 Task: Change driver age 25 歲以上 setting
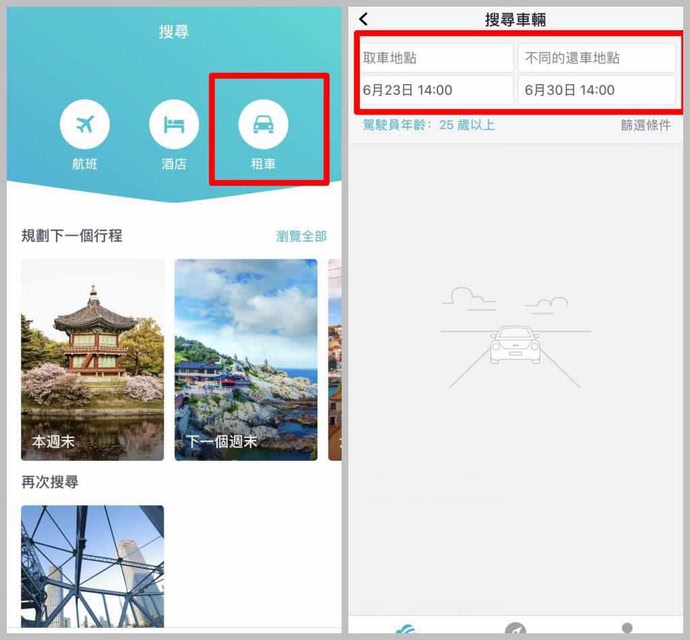tap(429, 125)
